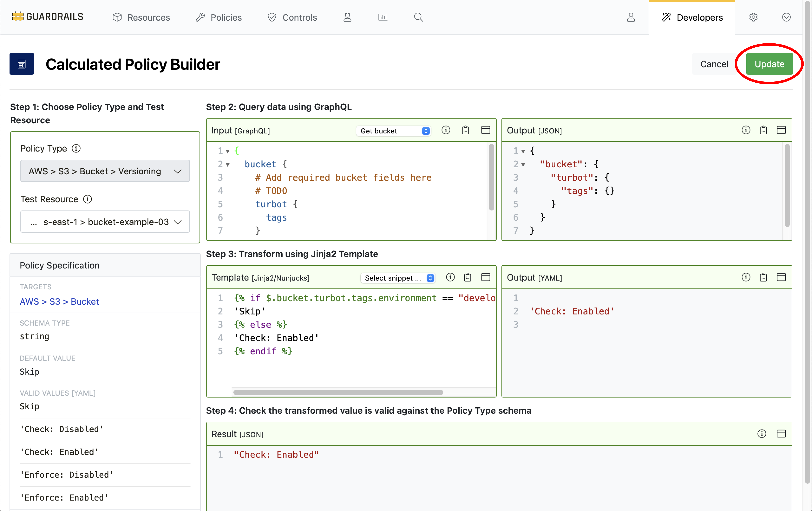
Task: Open the Get bucket query selector
Action: point(393,131)
